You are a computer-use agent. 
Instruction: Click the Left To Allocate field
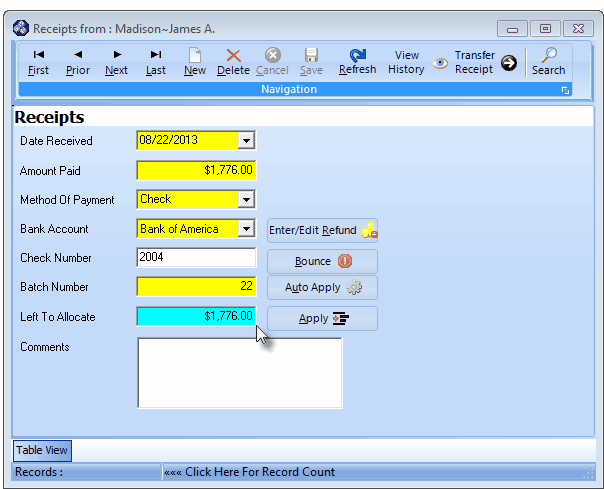pyautogui.click(x=196, y=316)
